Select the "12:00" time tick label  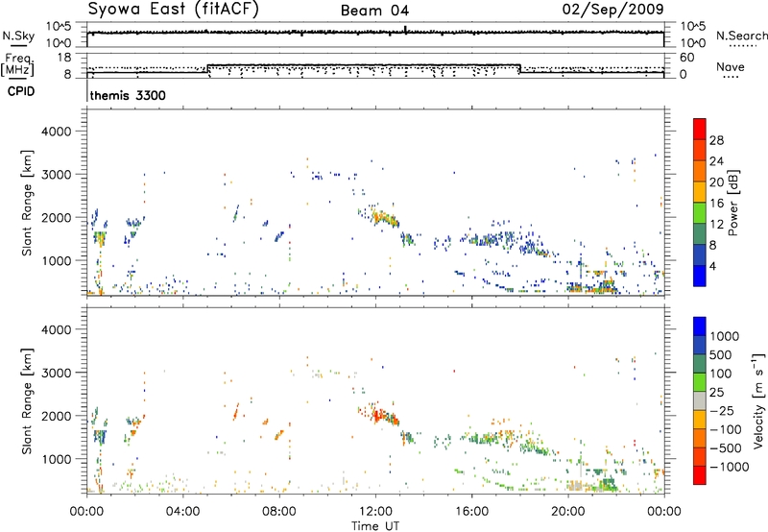(375, 512)
